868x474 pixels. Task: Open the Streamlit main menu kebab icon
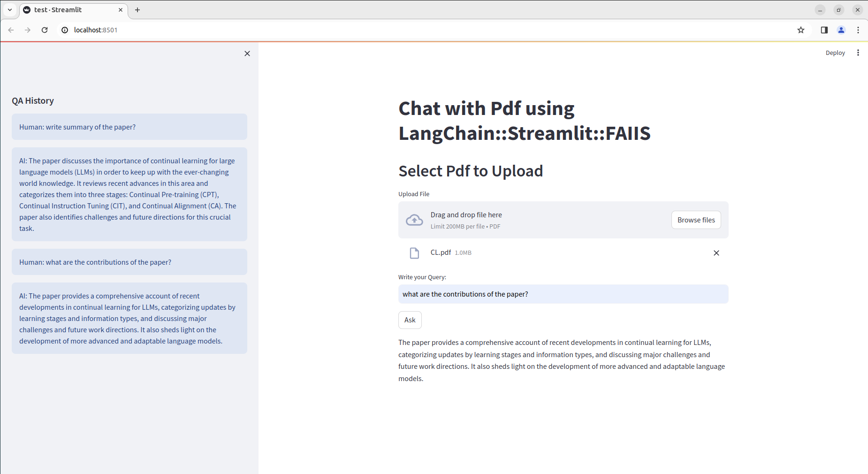[858, 53]
